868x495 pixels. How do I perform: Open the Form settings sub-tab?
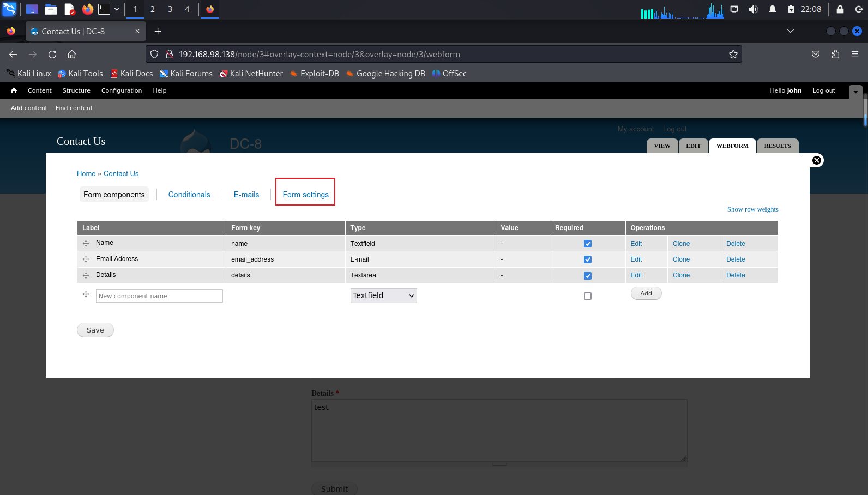pos(305,195)
